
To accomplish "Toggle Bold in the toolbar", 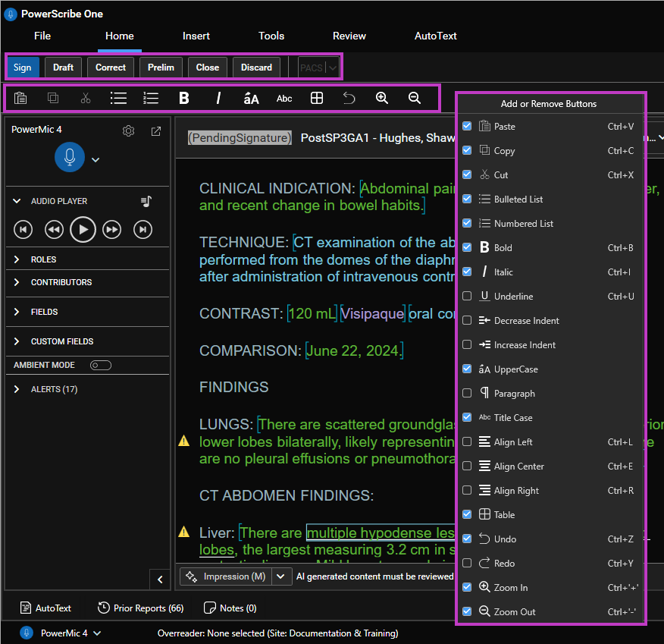I will tap(183, 99).
